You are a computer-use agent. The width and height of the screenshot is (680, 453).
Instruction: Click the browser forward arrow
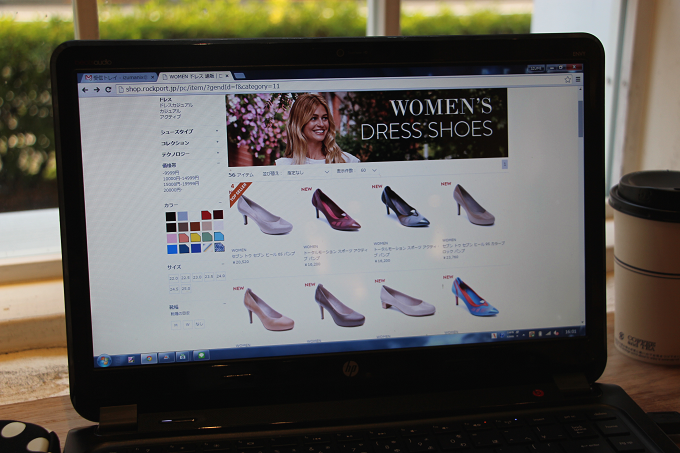[x=96, y=90]
